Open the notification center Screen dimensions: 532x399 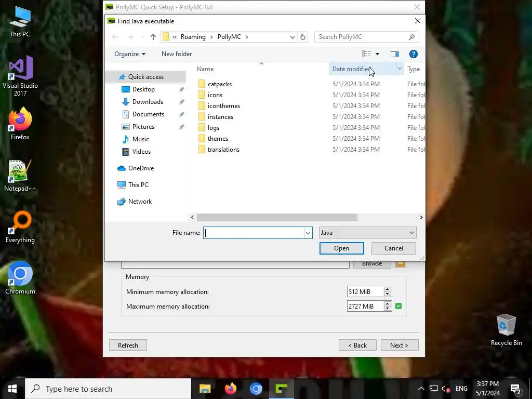pos(516,389)
